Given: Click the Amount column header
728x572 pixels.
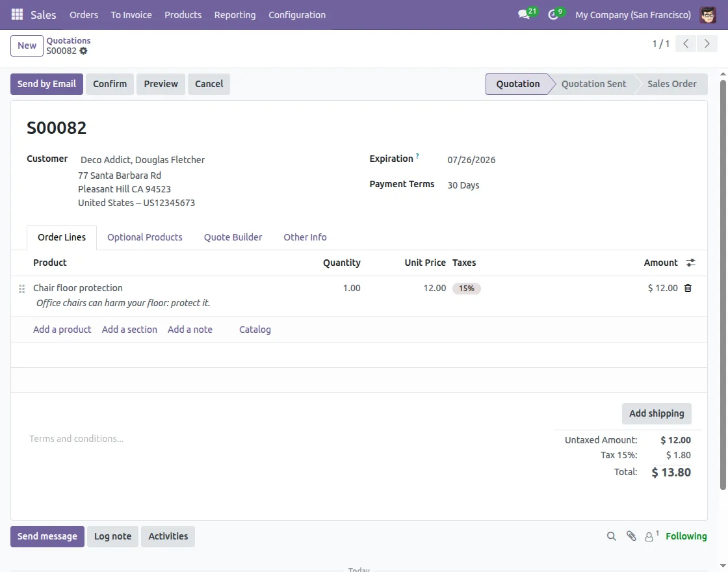Looking at the screenshot, I should click(x=660, y=263).
